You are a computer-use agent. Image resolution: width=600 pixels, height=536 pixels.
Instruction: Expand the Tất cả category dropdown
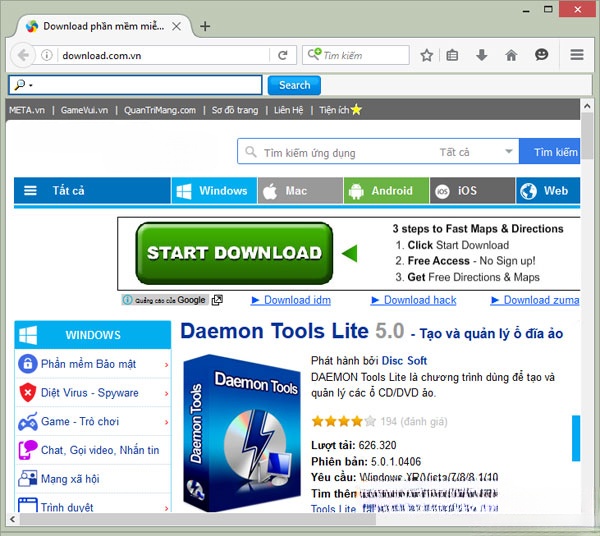pos(476,152)
